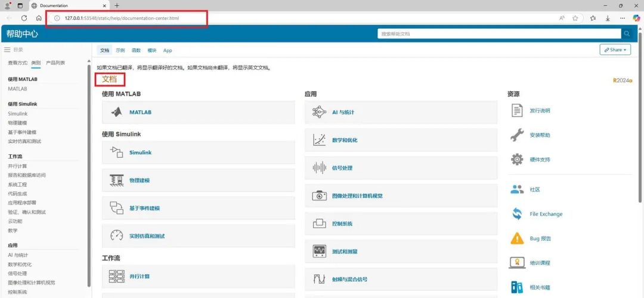Open the real-time 实时仿真和测试 gauge icon
The image size is (644, 298).
click(117, 236)
